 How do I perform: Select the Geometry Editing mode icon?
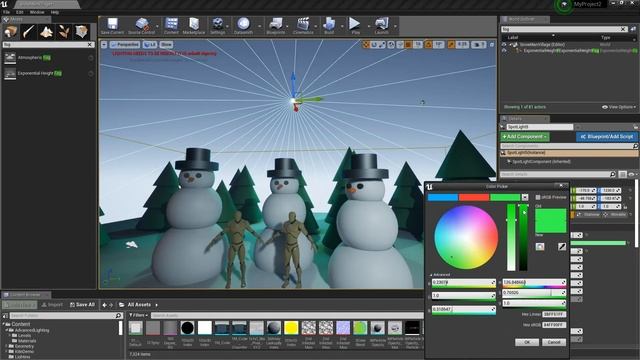tap(81, 31)
